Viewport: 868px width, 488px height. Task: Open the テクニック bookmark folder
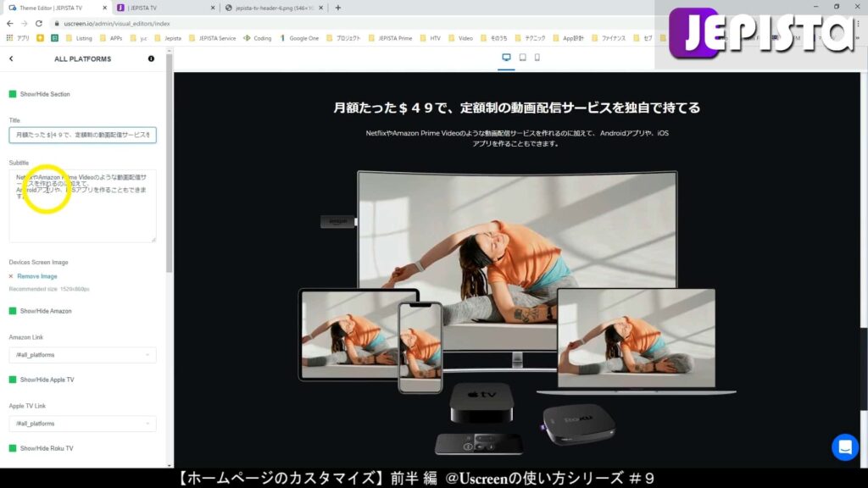(530, 38)
